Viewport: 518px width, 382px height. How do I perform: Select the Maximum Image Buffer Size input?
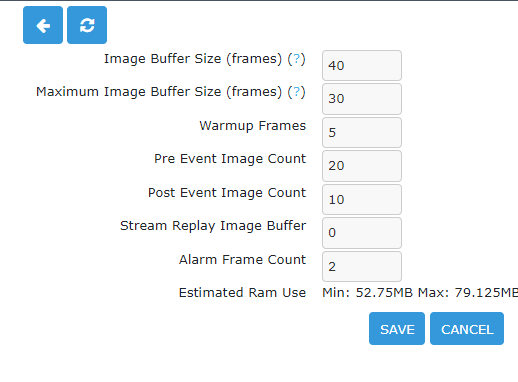(362, 99)
